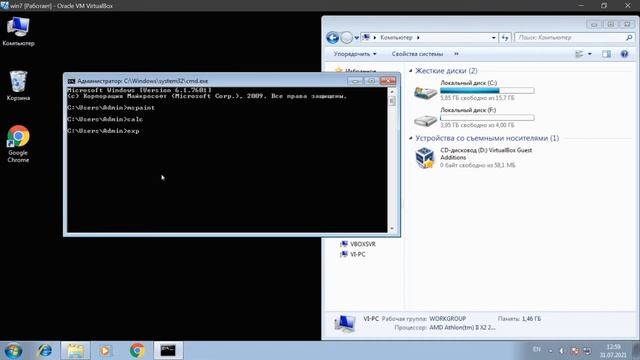
Task: Click the volume speaker tray icon
Action: point(562,351)
